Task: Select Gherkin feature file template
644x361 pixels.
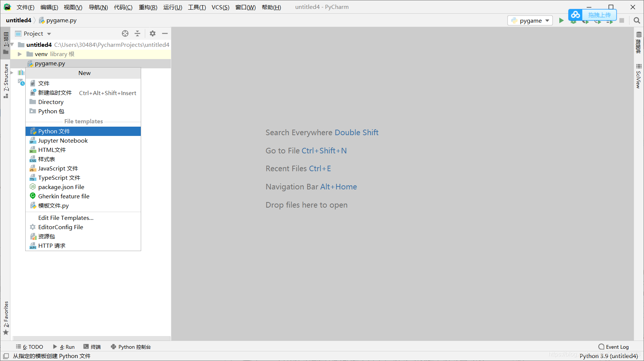Action: 83,196
